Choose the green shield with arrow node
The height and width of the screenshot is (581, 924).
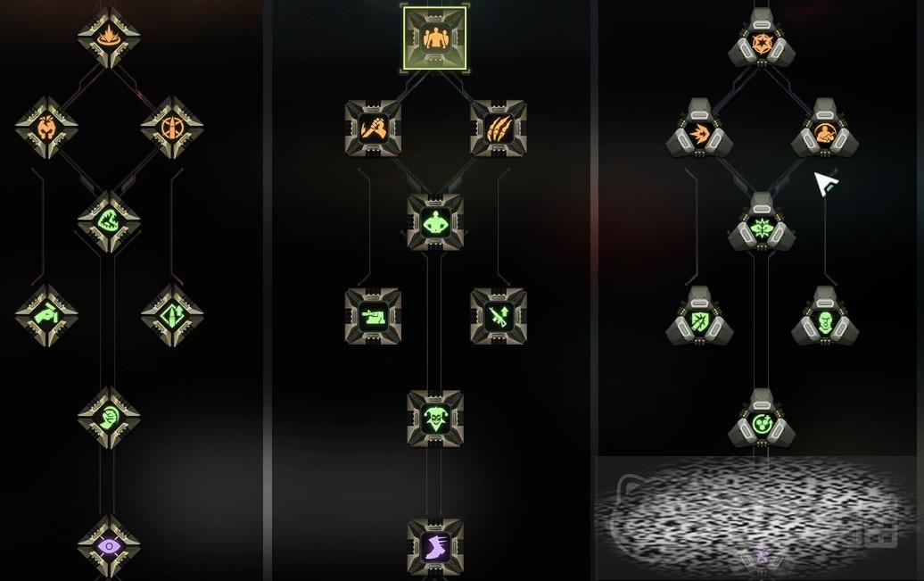point(699,320)
